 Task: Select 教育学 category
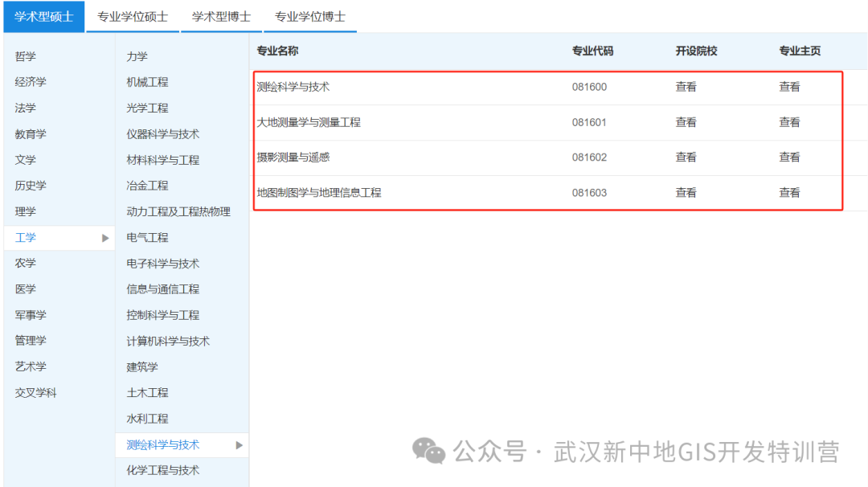click(31, 134)
